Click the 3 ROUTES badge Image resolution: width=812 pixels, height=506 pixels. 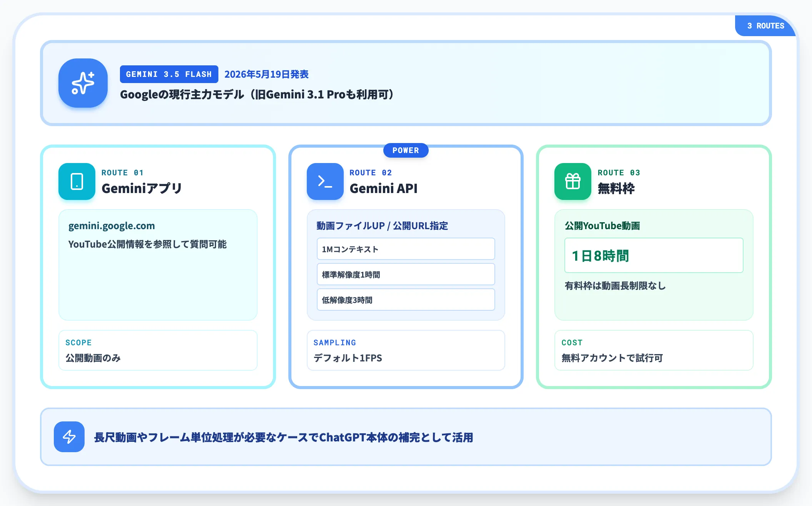tap(765, 26)
